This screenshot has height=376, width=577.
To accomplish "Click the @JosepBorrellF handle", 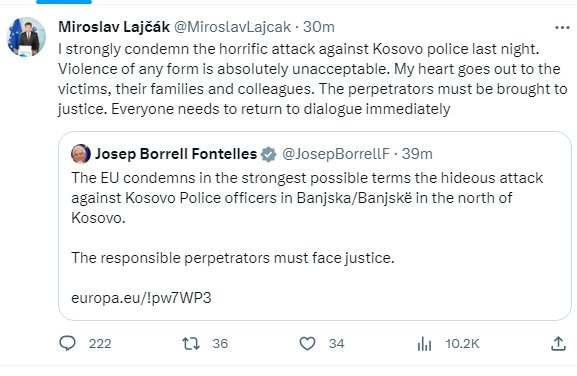I will pos(336,154).
